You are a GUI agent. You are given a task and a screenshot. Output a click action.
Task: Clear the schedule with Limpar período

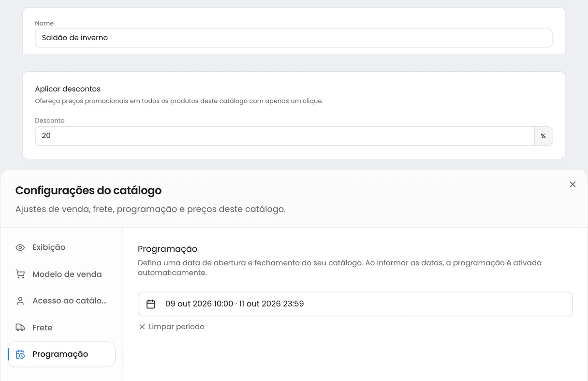(x=171, y=327)
